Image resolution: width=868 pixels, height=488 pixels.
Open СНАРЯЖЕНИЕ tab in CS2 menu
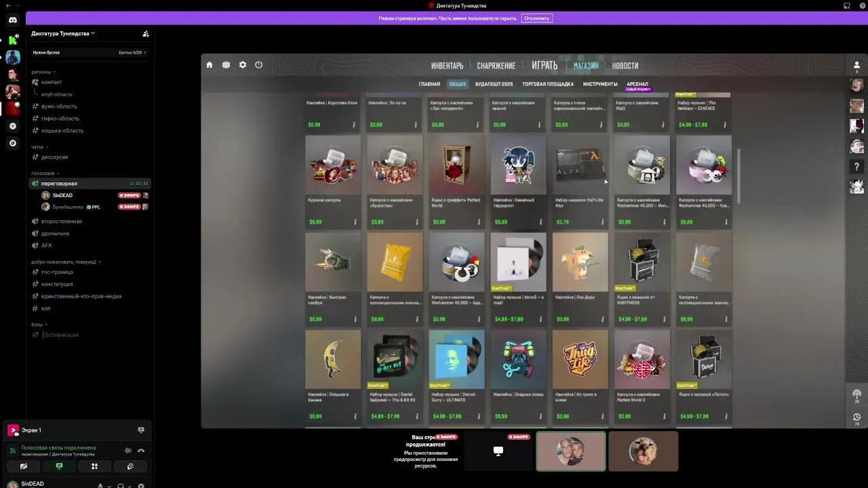pos(496,66)
